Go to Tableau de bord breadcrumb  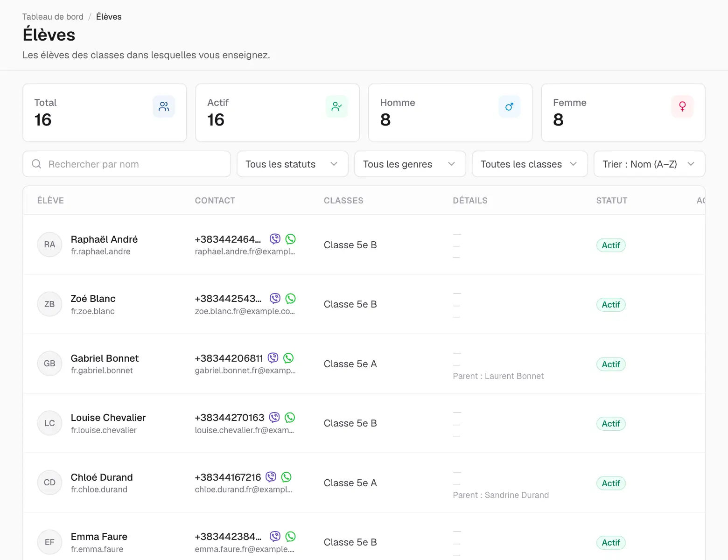[53, 17]
